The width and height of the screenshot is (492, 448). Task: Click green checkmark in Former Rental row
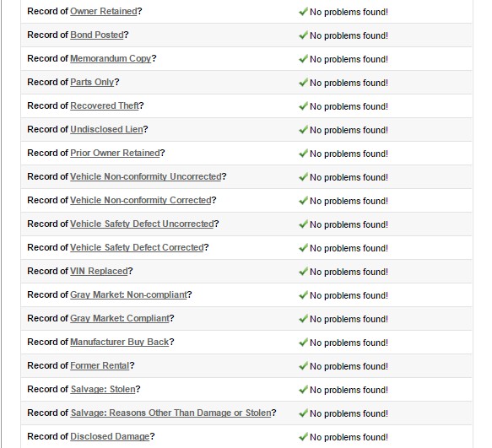303,366
